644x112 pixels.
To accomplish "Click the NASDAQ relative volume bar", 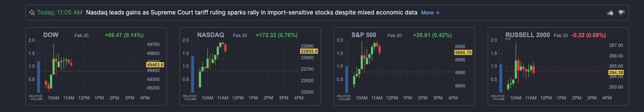I will [193, 74].
